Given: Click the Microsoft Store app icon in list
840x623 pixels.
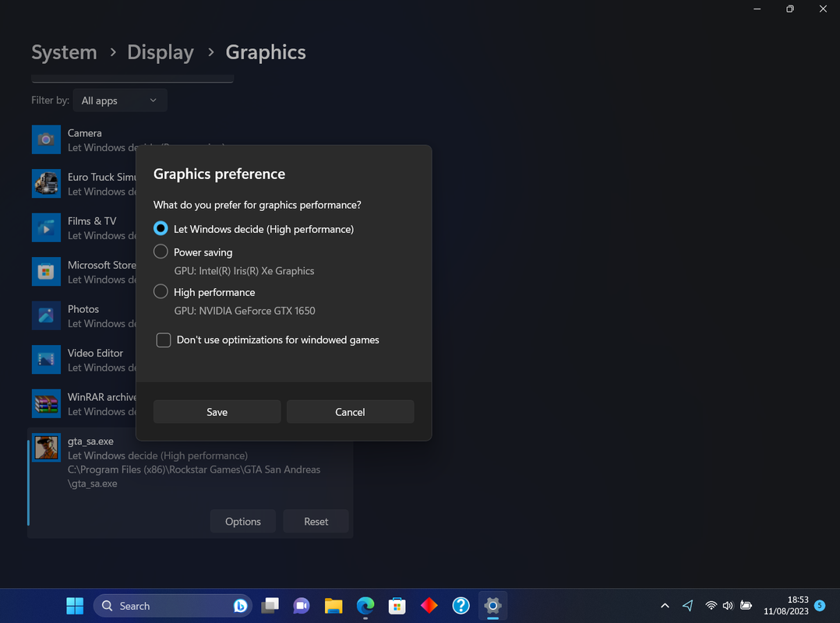Looking at the screenshot, I should click(x=46, y=271).
